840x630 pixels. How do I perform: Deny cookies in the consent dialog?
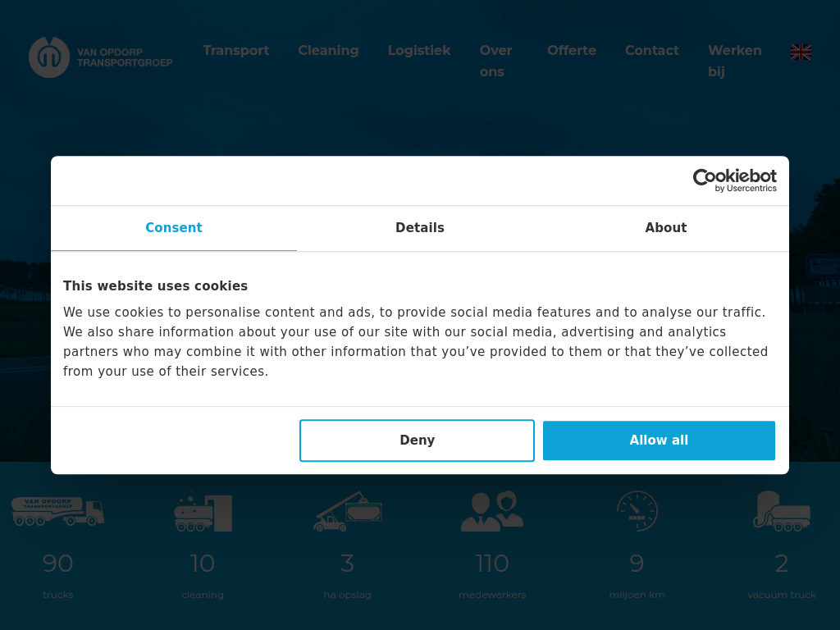coord(417,441)
